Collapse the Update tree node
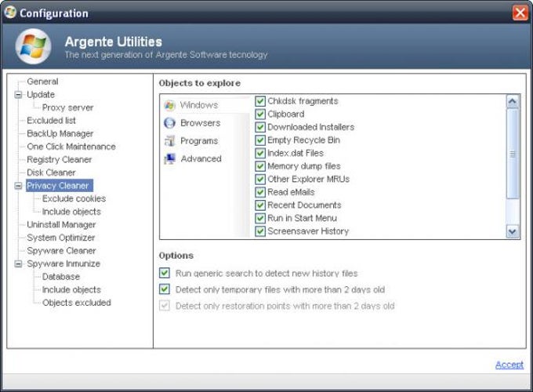Screen dimensions: 533x392 18,95
